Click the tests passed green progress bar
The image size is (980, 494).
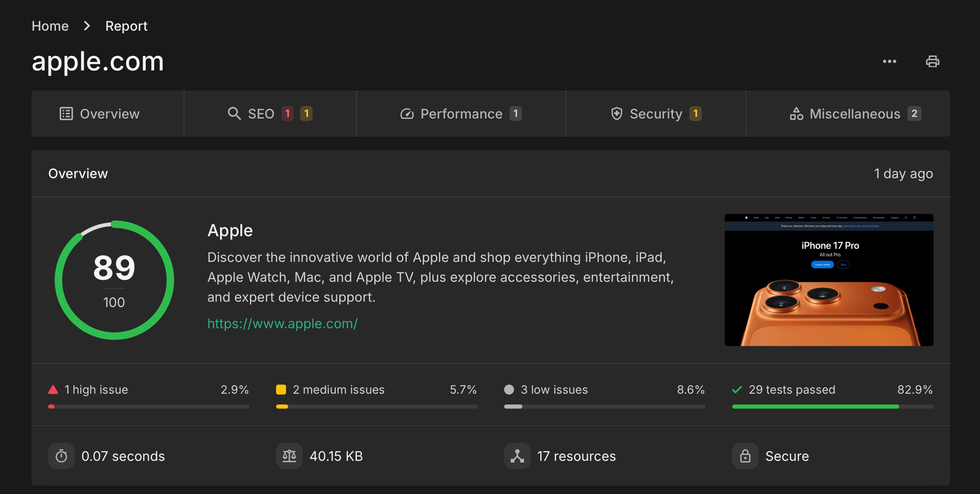(815, 407)
